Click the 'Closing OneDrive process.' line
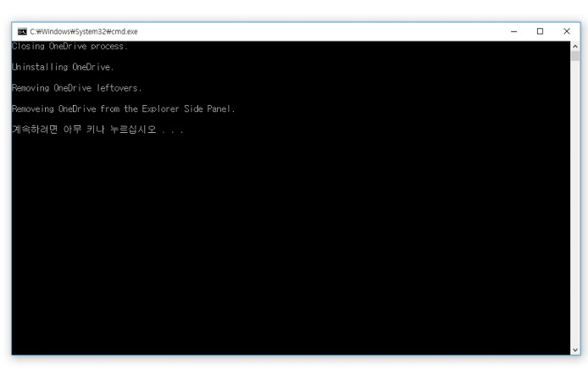 pyautogui.click(x=69, y=46)
